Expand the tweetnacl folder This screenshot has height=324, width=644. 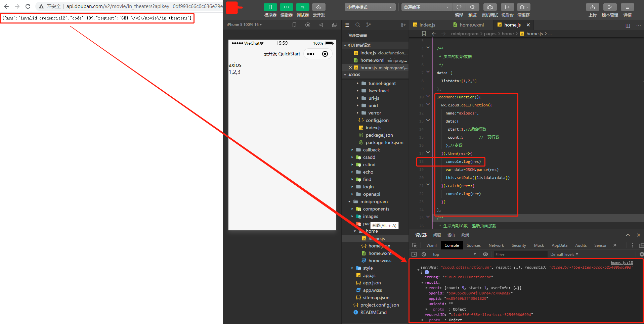click(x=378, y=91)
